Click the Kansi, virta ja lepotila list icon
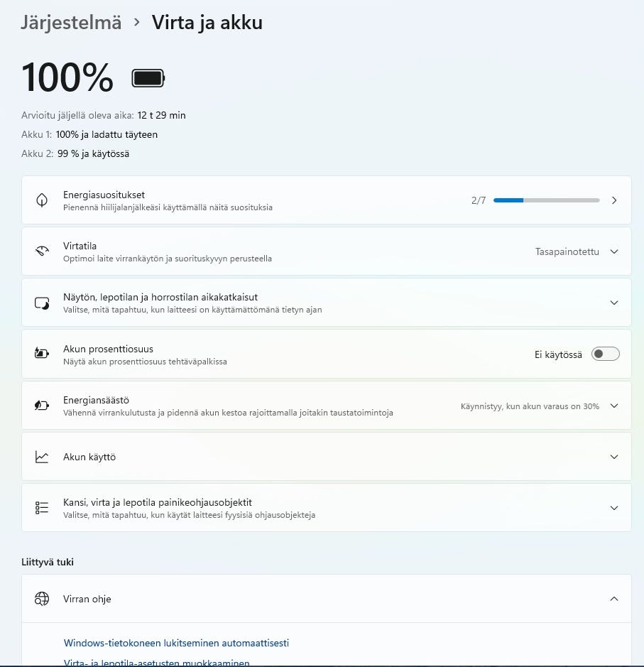Viewport: 644px width, 667px height. tap(42, 508)
